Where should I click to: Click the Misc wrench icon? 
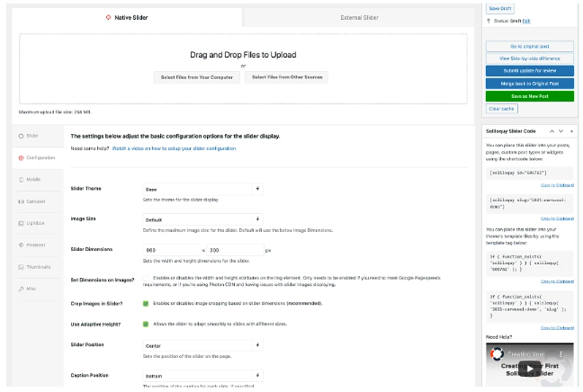click(x=22, y=289)
